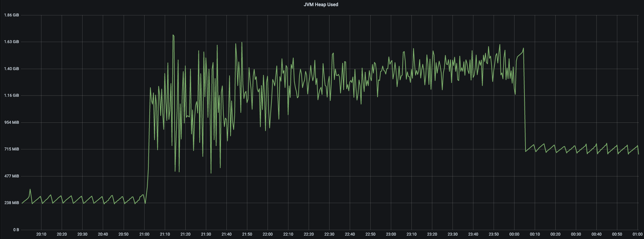Click the 21:10 time axis label

point(165,234)
